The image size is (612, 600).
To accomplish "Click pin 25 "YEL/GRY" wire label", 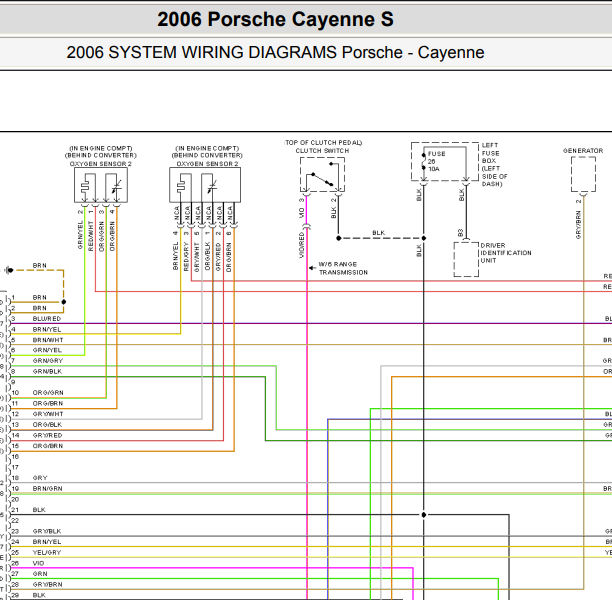I will (x=47, y=552).
